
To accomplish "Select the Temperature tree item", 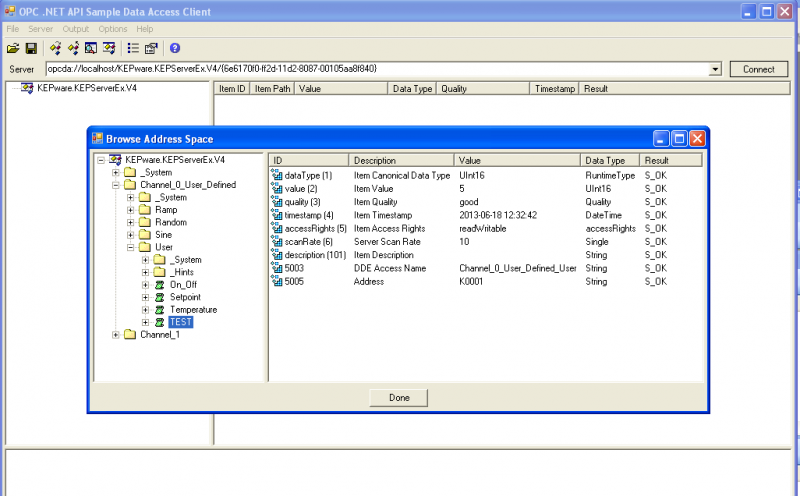I will click(x=193, y=310).
